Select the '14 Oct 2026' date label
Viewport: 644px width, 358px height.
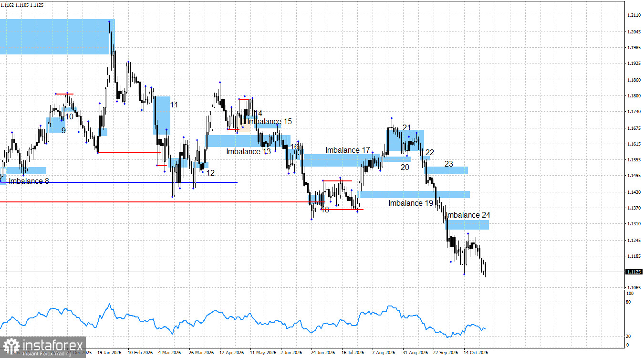click(x=476, y=352)
